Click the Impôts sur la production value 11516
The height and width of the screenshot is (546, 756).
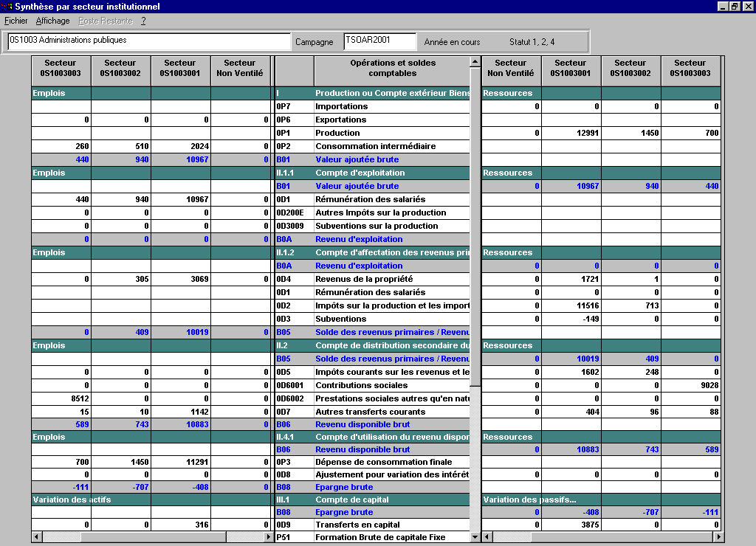click(571, 305)
